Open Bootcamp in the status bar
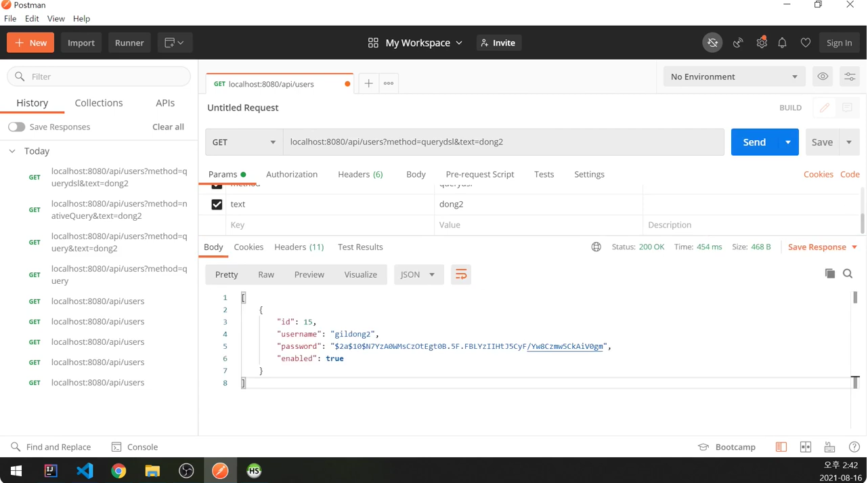Screen dimensions: 868x483 click(726, 447)
